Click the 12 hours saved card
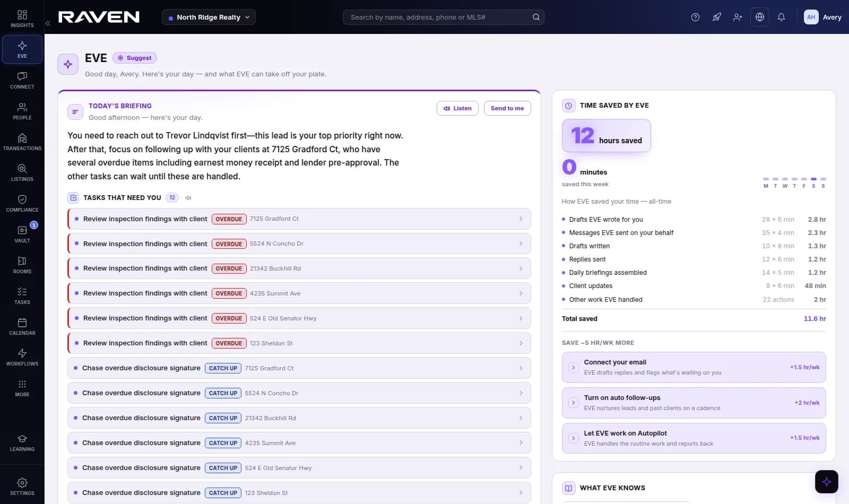 click(x=607, y=136)
